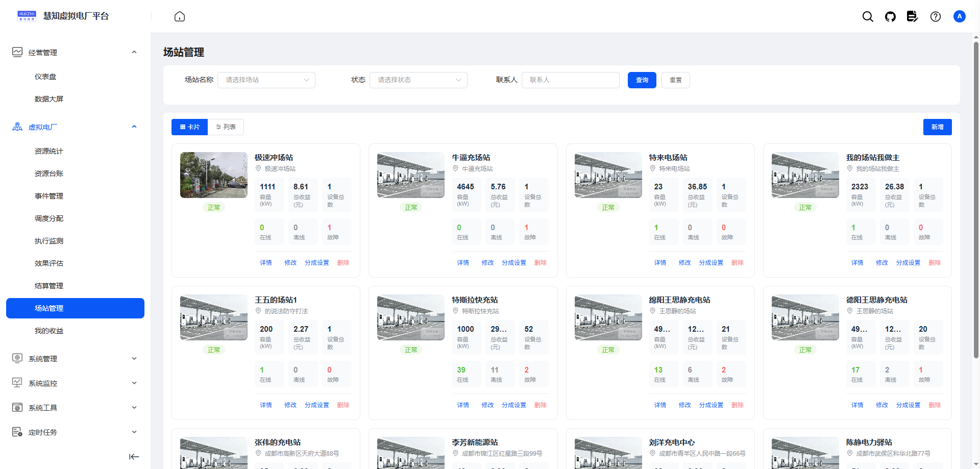The width and height of the screenshot is (980, 469).
Task: Expand the 系统管理 menu group
Action: (134, 358)
